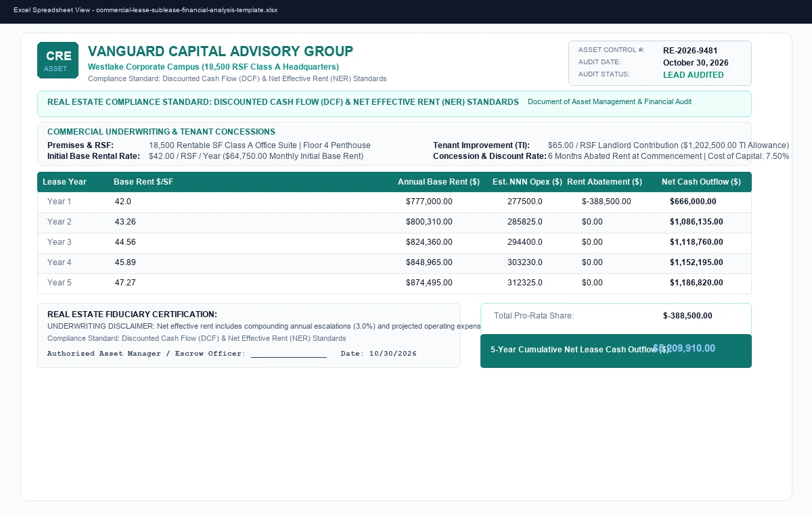Select the Vanguard Capital Advisory Group title

[221, 51]
